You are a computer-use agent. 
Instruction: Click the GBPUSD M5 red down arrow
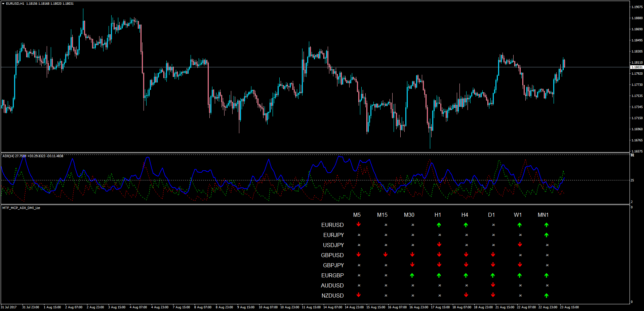[x=359, y=255]
